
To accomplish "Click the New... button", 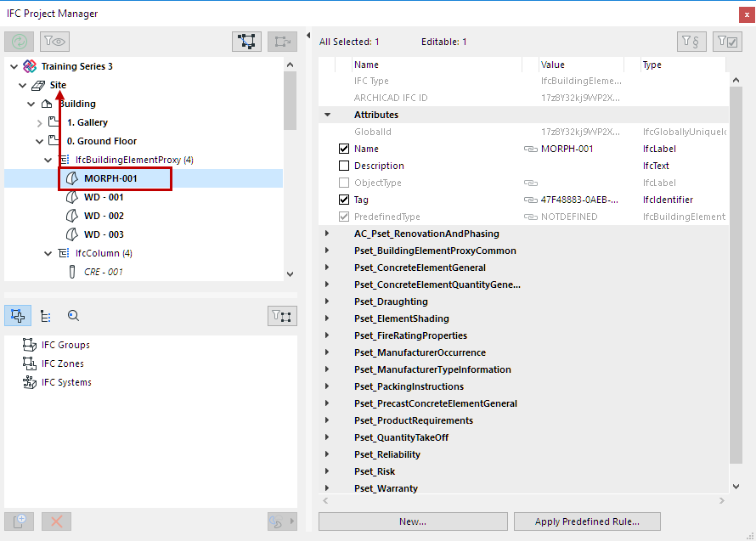I will (x=413, y=521).
